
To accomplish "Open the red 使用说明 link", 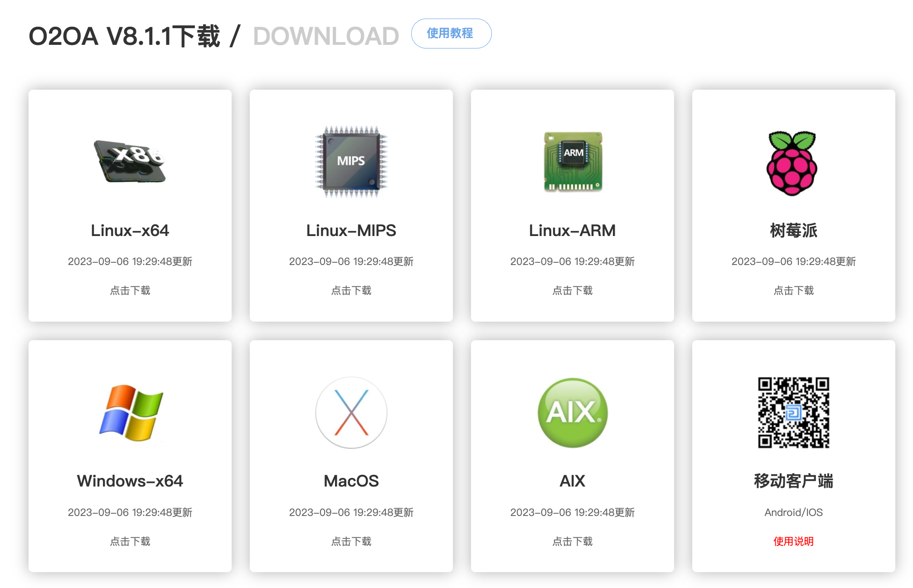I will click(x=793, y=541).
